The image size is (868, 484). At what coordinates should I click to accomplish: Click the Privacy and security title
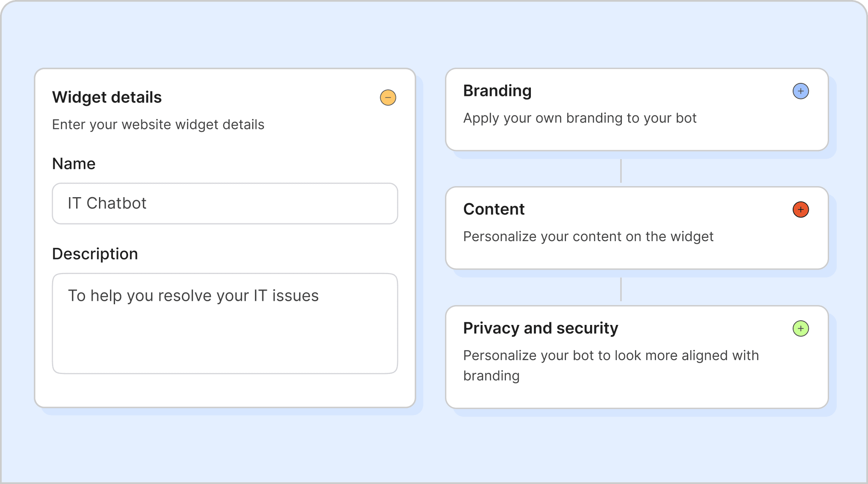tap(541, 328)
